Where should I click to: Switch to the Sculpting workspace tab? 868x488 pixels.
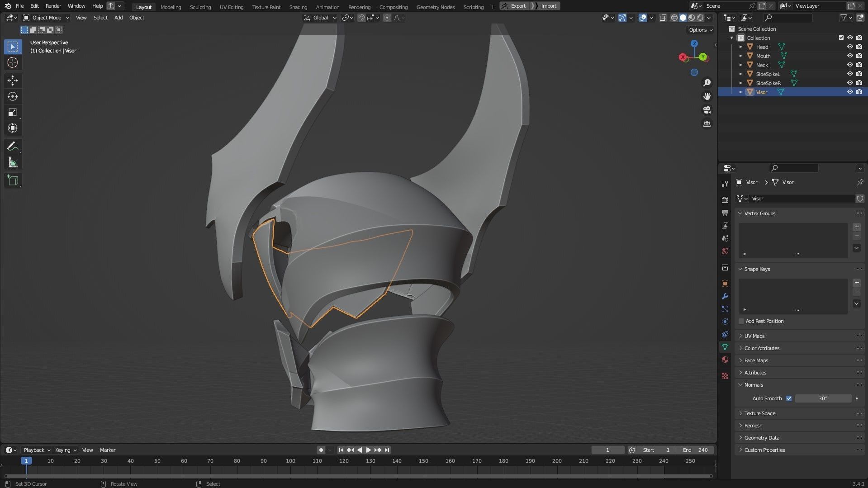200,7
